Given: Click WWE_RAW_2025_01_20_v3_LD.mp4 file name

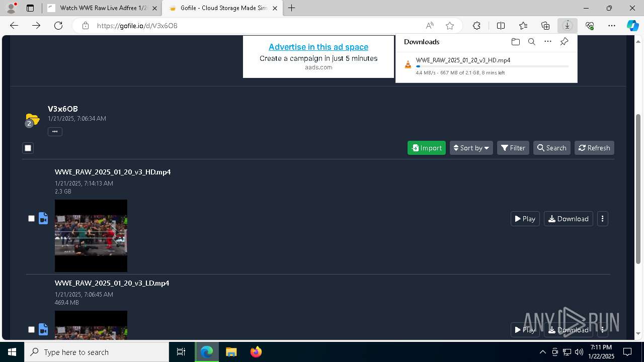Looking at the screenshot, I should coord(112,283).
